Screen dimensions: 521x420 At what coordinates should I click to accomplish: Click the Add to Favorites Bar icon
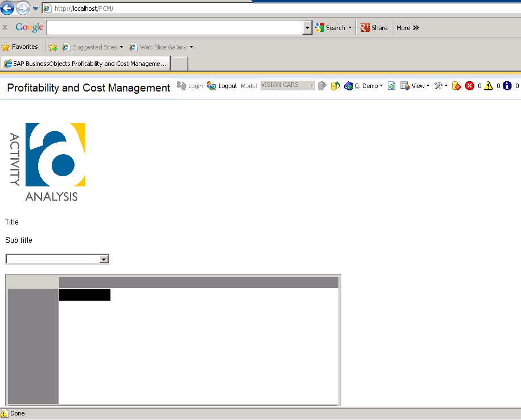(x=53, y=47)
